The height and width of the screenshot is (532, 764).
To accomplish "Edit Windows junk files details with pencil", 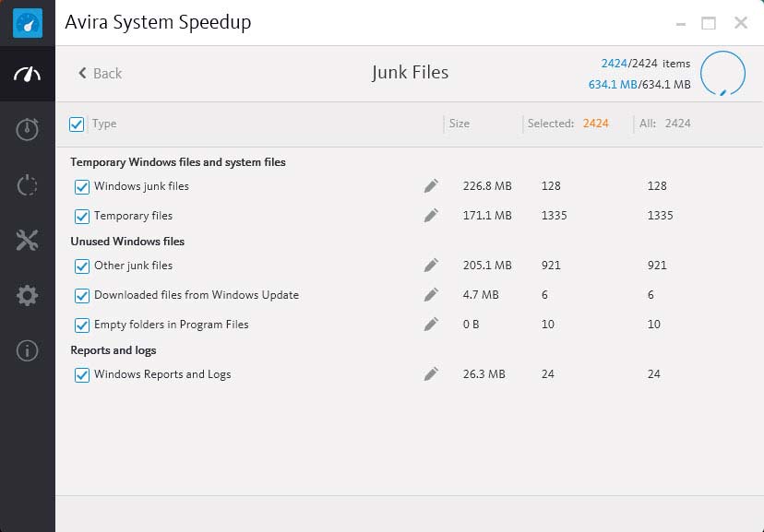I will tap(431, 186).
